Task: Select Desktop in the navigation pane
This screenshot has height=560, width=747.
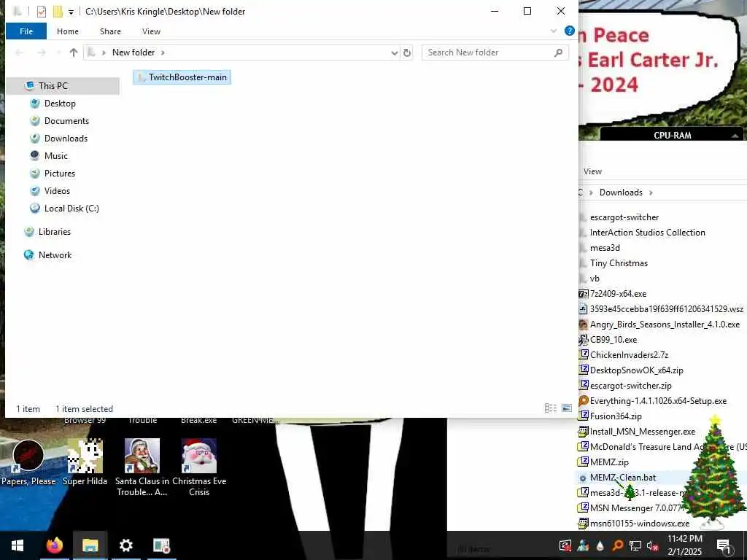Action: pyautogui.click(x=60, y=104)
